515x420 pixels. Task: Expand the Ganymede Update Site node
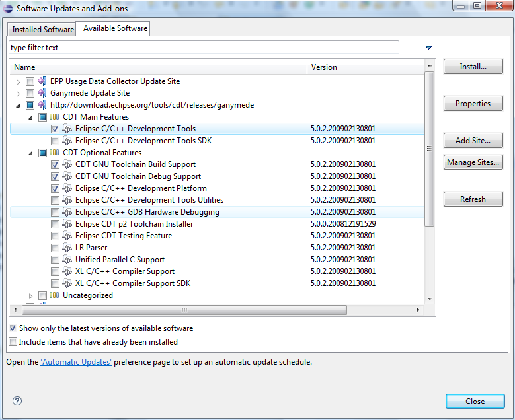[x=18, y=94]
